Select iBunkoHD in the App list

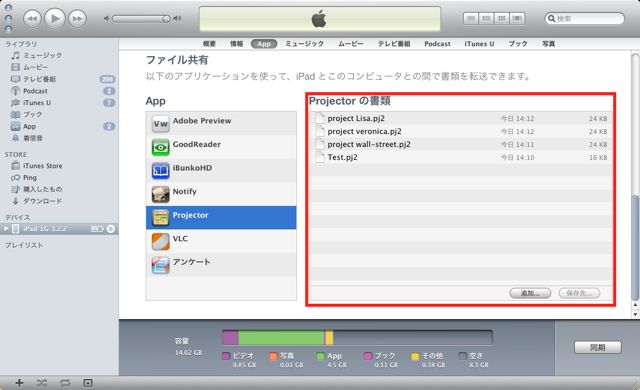point(221,171)
